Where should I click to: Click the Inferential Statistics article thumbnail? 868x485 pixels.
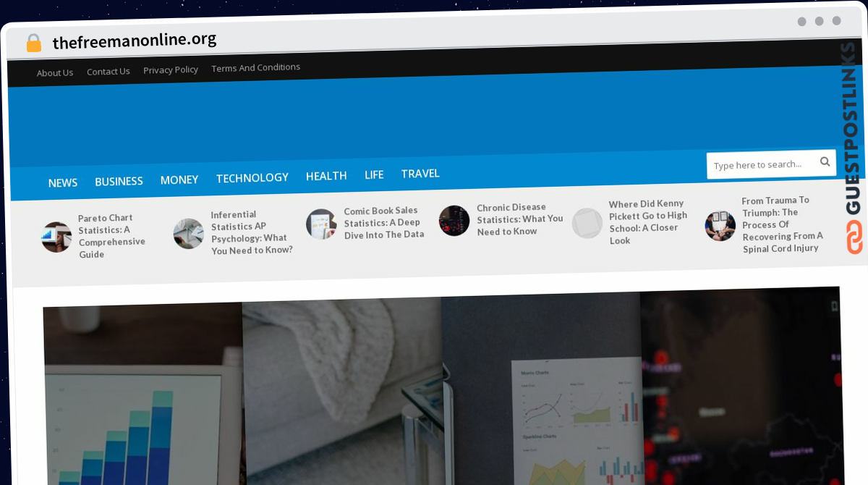click(x=188, y=234)
